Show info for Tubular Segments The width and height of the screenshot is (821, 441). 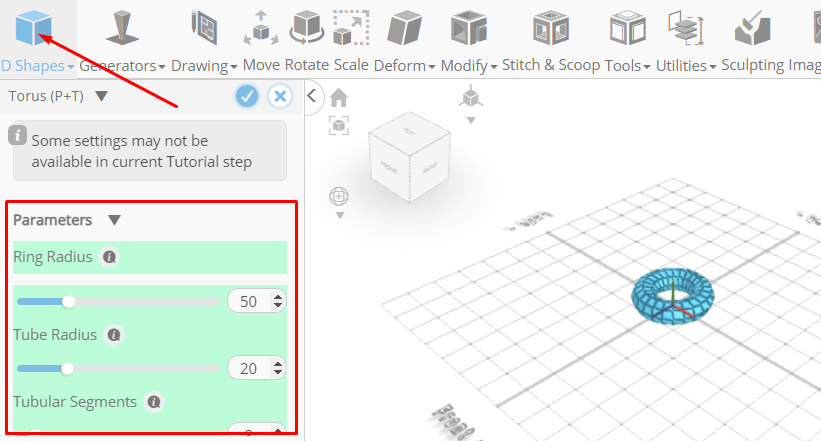click(154, 402)
